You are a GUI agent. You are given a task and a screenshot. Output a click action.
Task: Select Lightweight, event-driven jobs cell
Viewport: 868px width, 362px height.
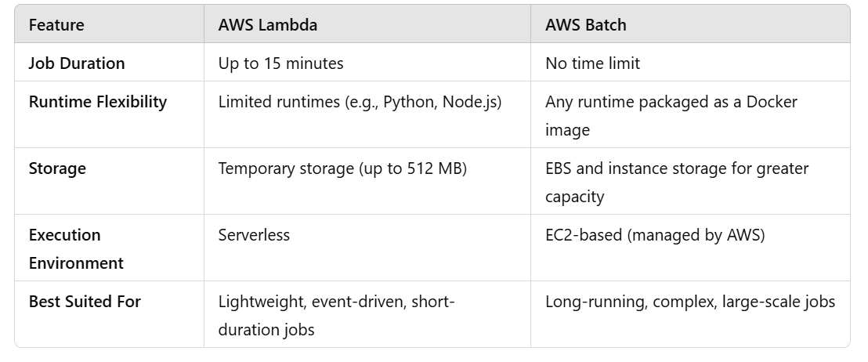coord(336,316)
